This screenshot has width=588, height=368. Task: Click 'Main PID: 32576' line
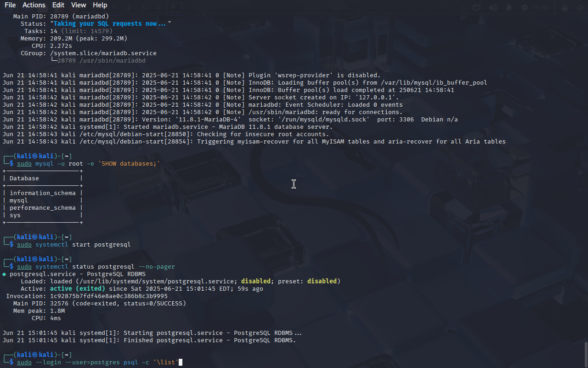tap(100, 303)
